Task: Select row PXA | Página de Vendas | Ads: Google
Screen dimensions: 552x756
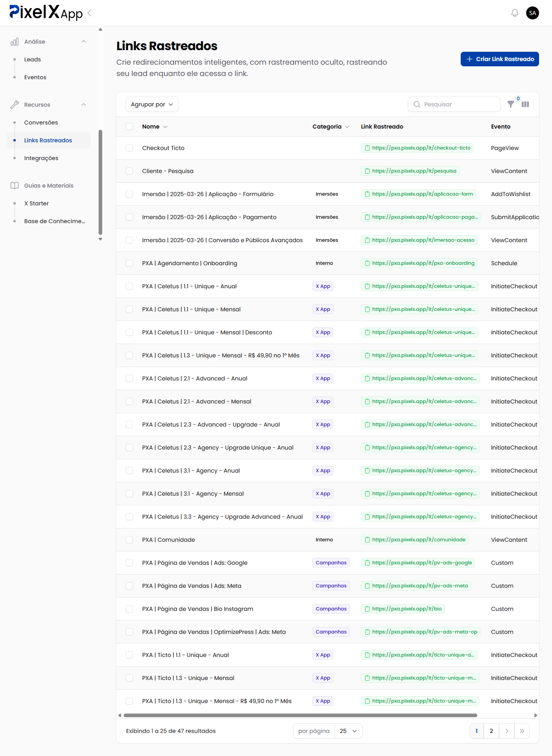Action: pos(129,563)
